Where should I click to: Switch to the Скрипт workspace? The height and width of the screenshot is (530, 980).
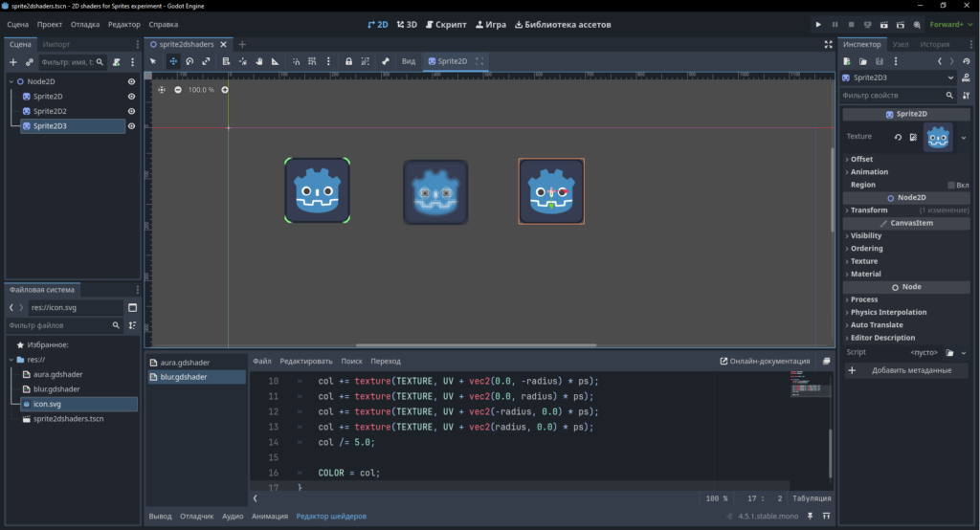(446, 25)
